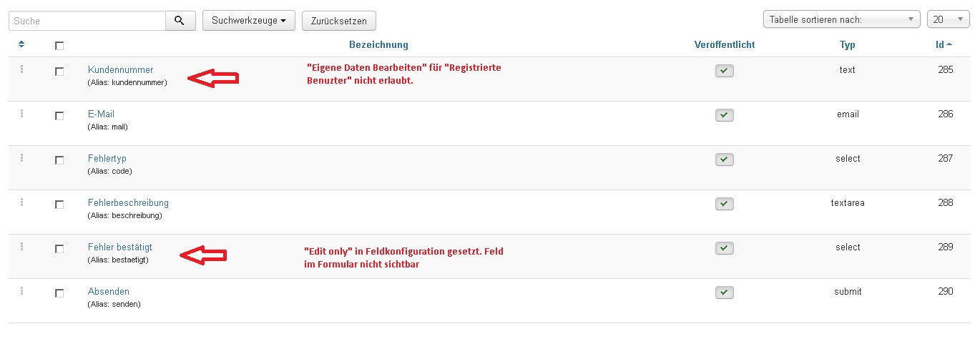The width and height of the screenshot is (980, 344).
Task: Open the Fehlerbeschreibung field link
Action: [128, 202]
